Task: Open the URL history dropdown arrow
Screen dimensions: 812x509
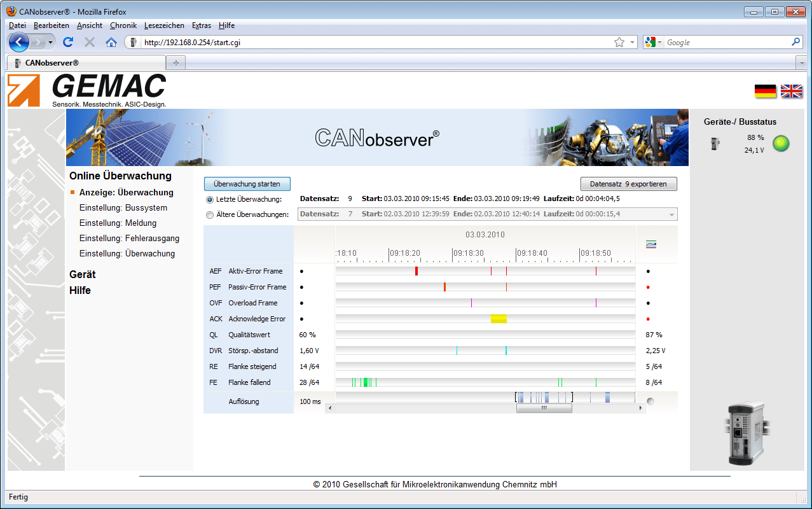Action: pyautogui.click(x=632, y=42)
